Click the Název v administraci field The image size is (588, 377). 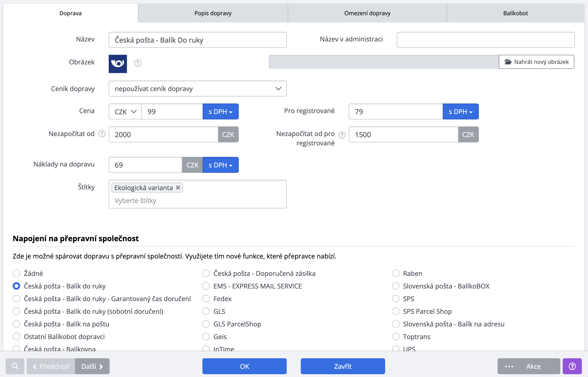click(x=485, y=40)
